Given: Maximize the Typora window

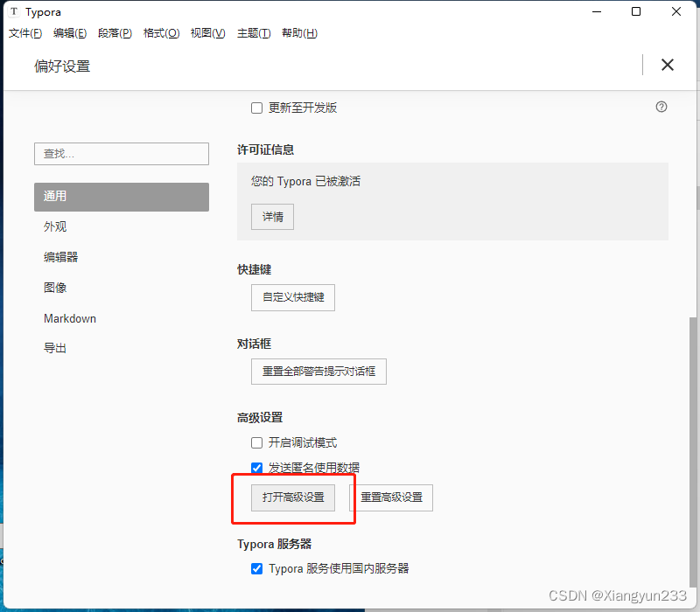Looking at the screenshot, I should (x=636, y=11).
